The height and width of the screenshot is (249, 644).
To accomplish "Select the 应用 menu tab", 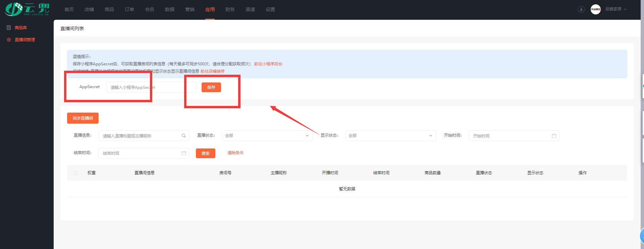I will click(x=210, y=9).
